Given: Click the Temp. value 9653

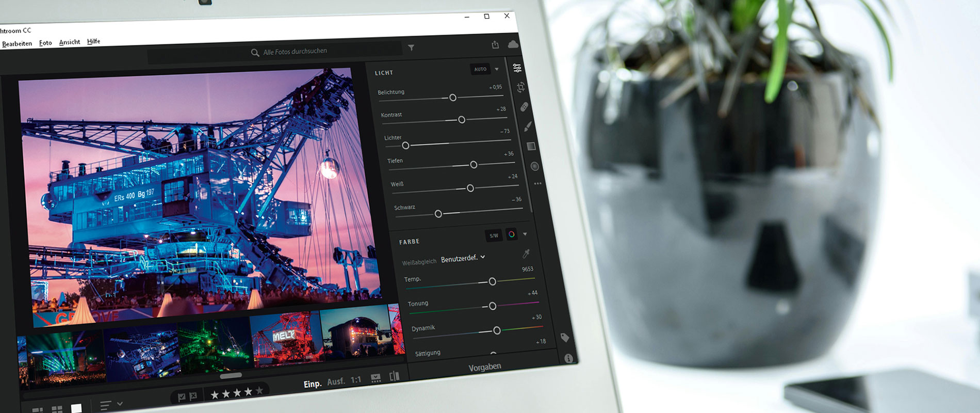Looking at the screenshot, I should click(527, 269).
